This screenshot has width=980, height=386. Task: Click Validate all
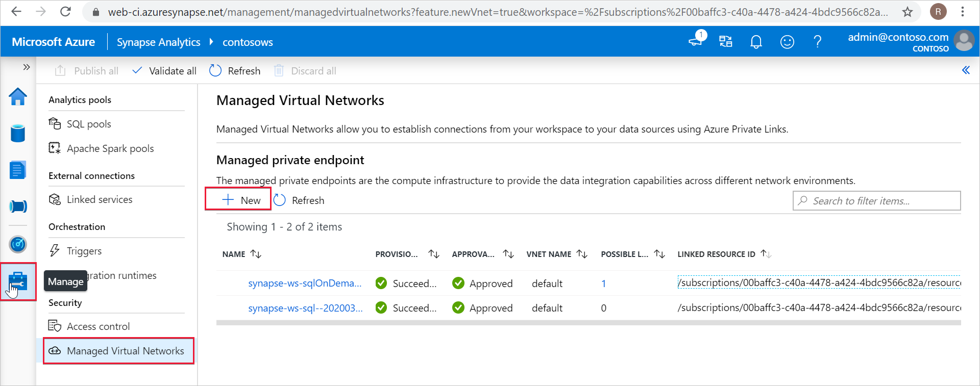click(x=164, y=71)
